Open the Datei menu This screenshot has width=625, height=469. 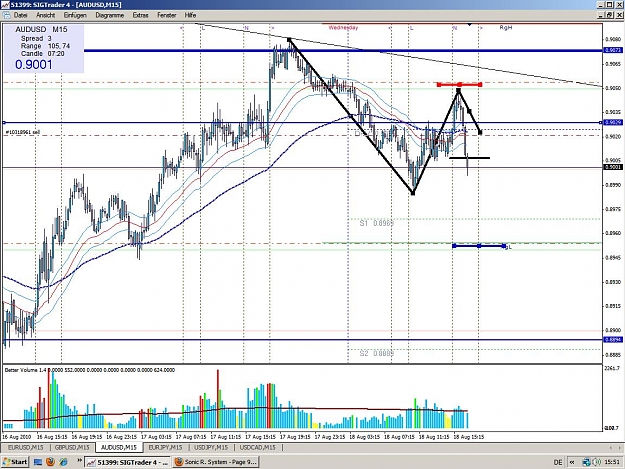20,15
